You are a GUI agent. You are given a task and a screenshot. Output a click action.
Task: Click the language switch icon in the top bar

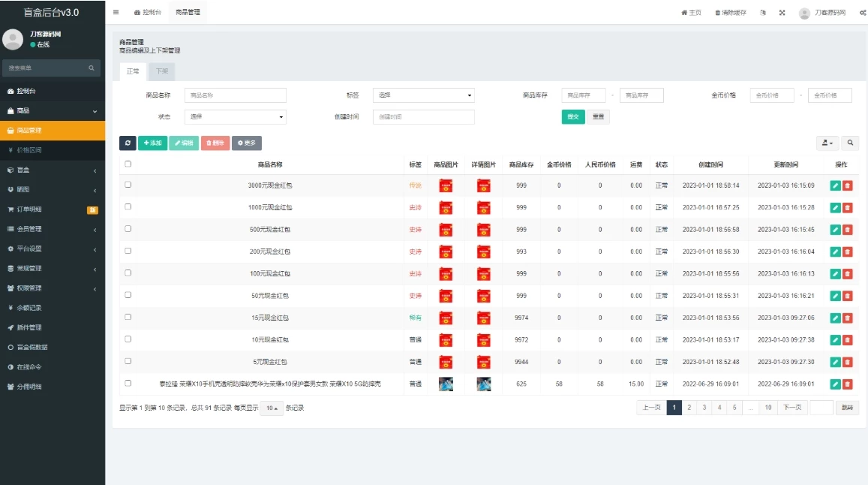[x=762, y=13]
